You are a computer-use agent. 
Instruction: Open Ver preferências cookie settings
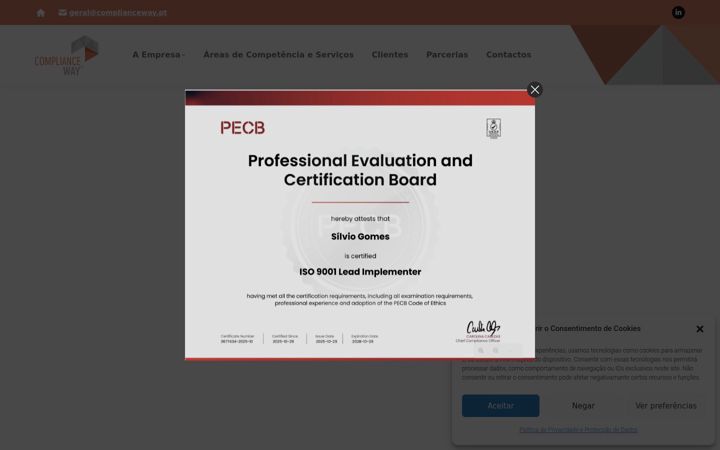666,405
